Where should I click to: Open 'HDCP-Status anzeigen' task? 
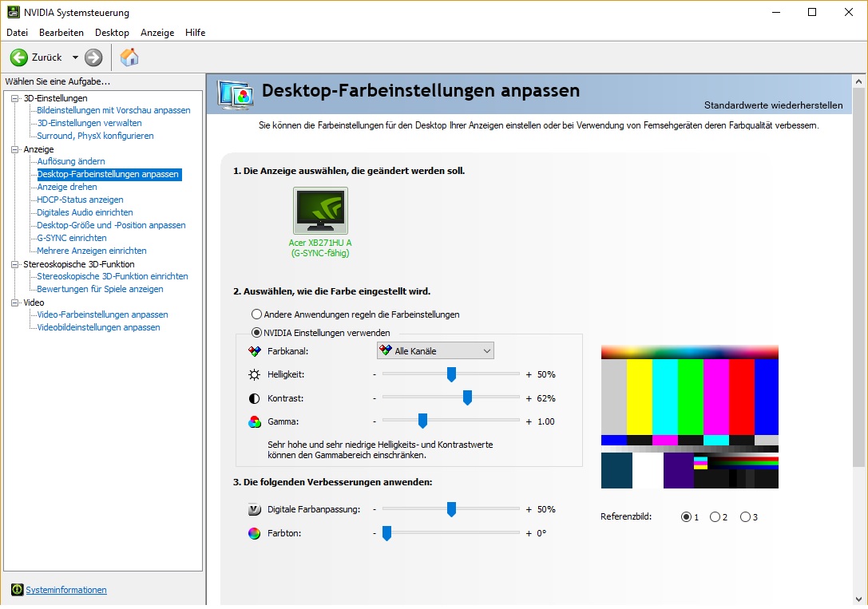[x=81, y=200]
